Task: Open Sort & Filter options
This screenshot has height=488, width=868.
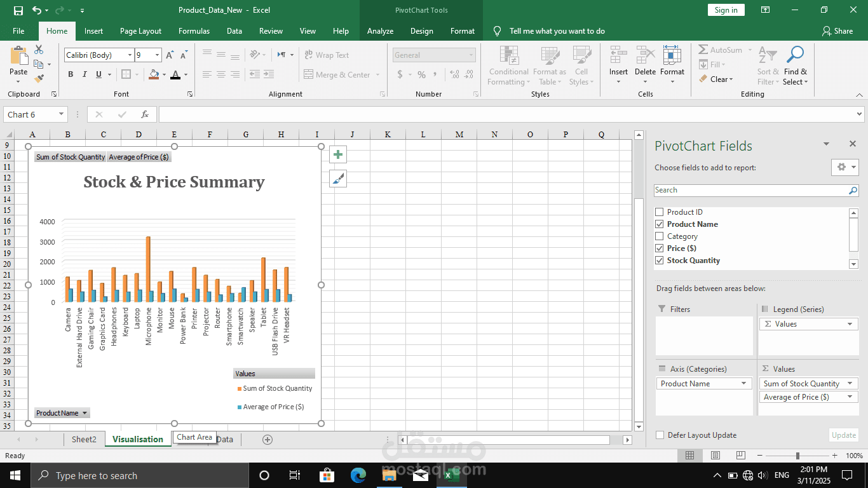Action: [x=766, y=68]
